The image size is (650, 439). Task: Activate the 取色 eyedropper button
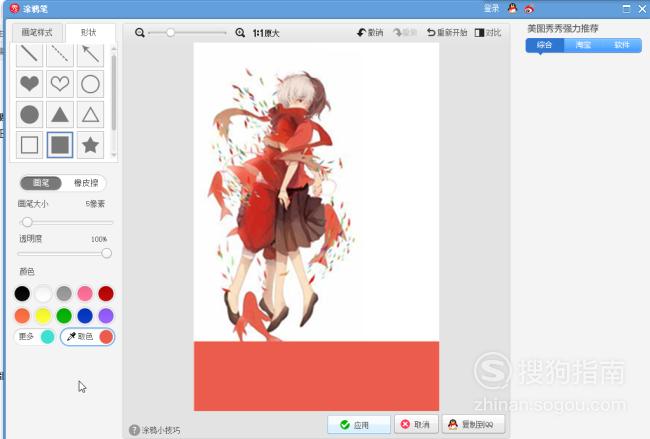point(87,337)
